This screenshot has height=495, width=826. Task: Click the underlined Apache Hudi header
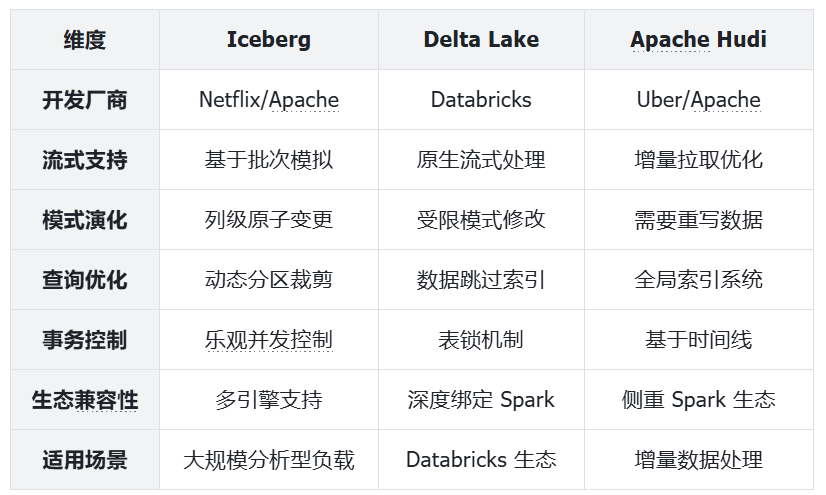698,40
